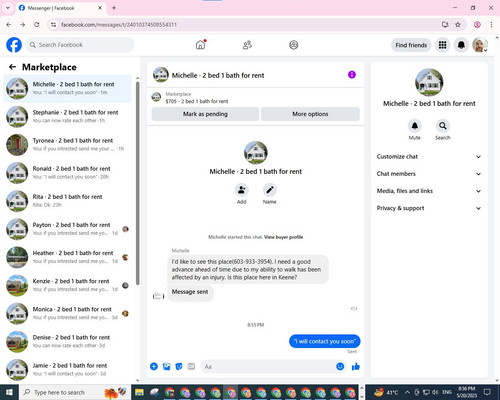Open File Explorer from the taskbar
Screen dimensions: 500x400
139,392
